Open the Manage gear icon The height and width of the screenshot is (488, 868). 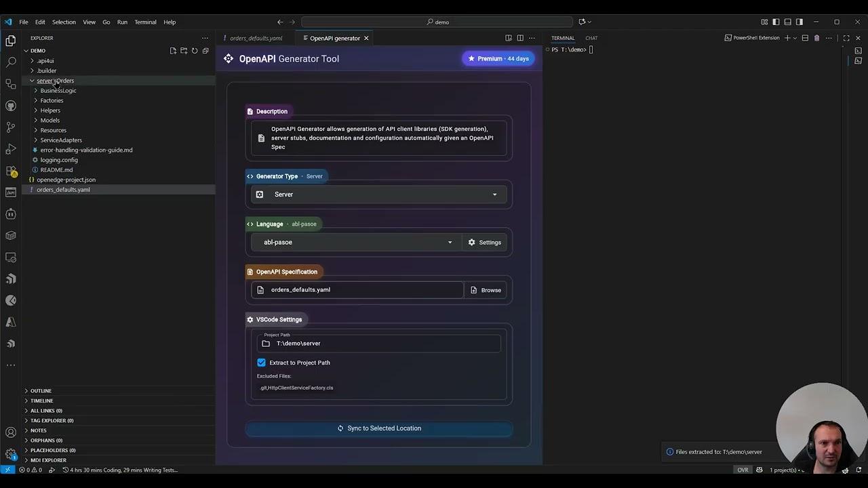(11, 453)
